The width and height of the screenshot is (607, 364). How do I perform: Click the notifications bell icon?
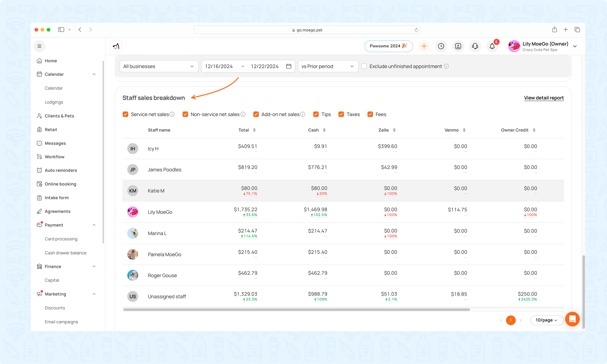coord(492,46)
